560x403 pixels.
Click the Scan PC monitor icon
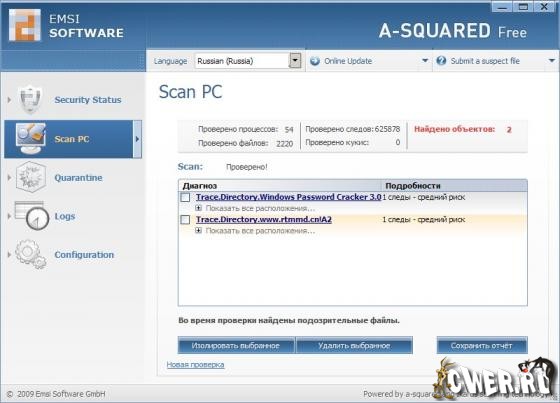(x=31, y=139)
